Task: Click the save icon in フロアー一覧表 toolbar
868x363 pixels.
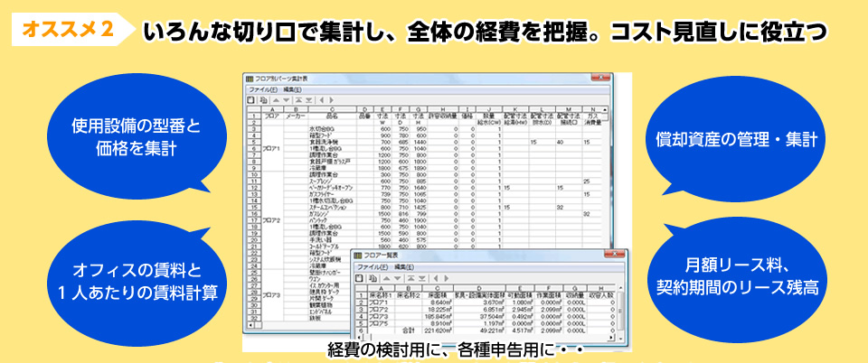Action: tap(358, 277)
